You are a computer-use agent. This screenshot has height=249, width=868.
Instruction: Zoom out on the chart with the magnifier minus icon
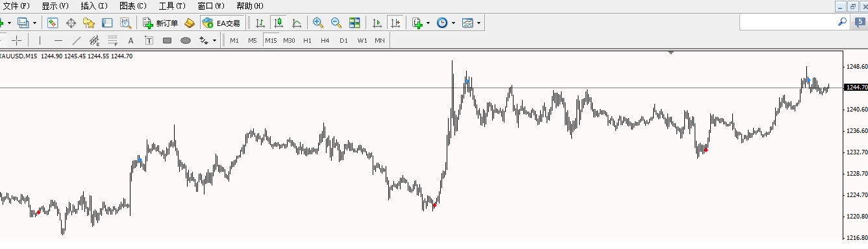(336, 23)
